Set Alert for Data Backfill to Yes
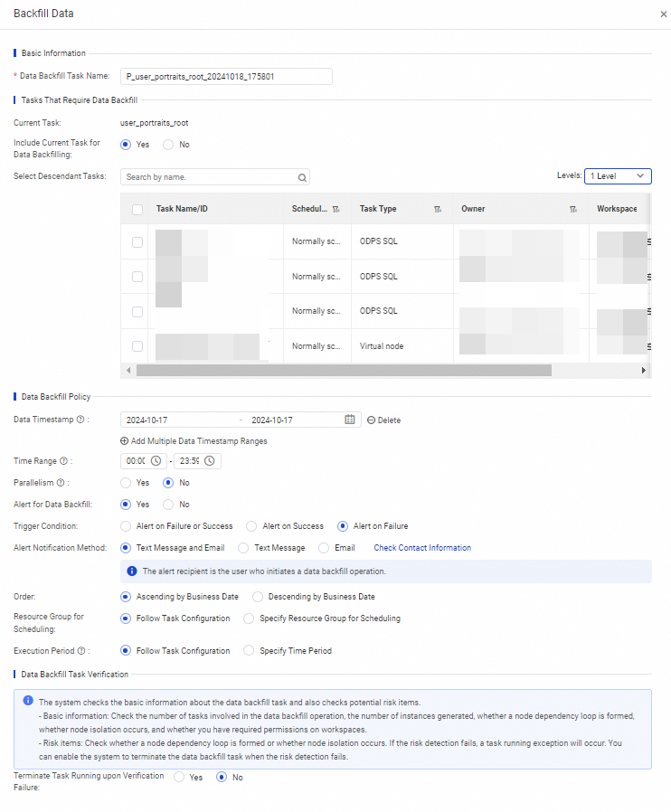671x812 pixels. point(126,505)
